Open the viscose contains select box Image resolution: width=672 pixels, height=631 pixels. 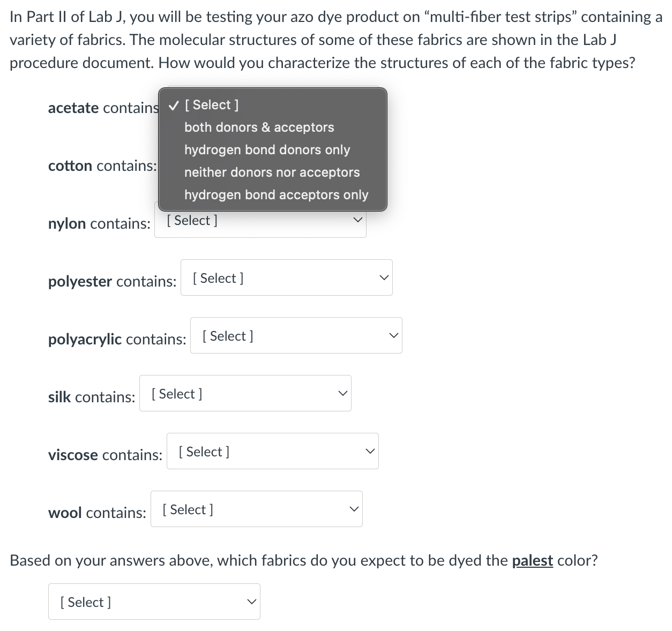(272, 452)
